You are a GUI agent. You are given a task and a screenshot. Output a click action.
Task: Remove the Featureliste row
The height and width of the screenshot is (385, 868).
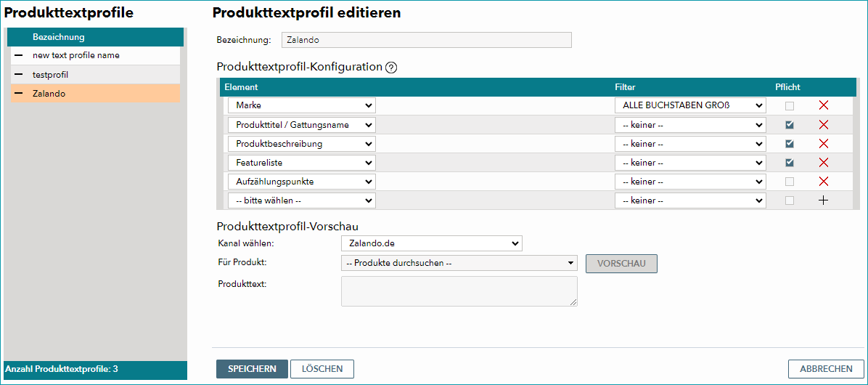(823, 162)
